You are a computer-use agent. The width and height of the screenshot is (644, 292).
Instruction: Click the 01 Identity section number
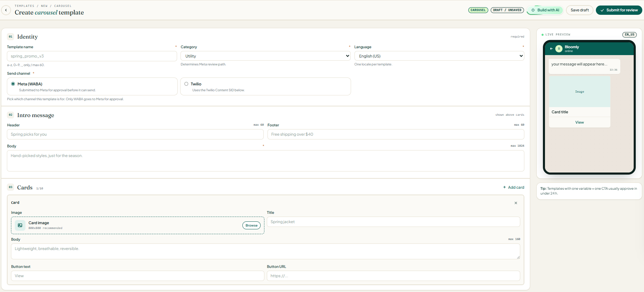click(11, 36)
